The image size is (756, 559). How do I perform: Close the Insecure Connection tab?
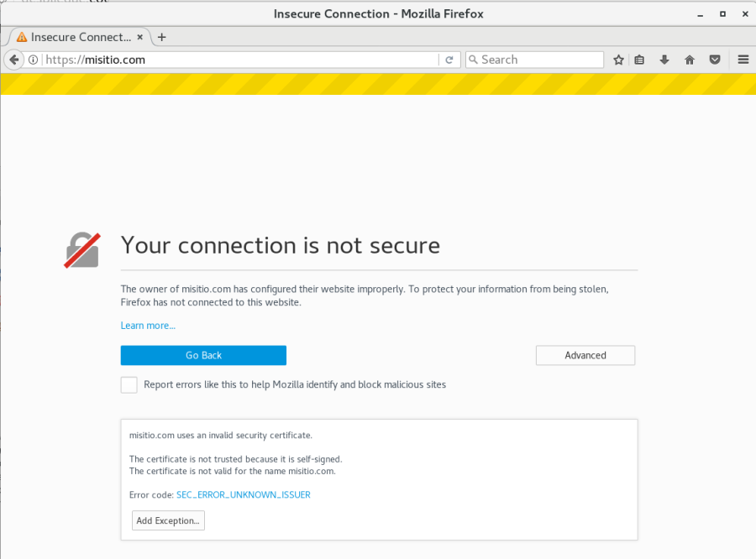point(140,37)
